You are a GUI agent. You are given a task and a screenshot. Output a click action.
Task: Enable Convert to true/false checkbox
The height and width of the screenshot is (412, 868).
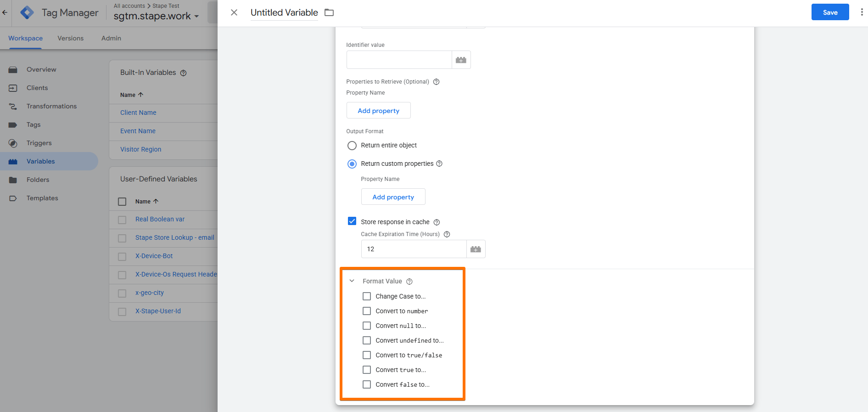pos(367,355)
